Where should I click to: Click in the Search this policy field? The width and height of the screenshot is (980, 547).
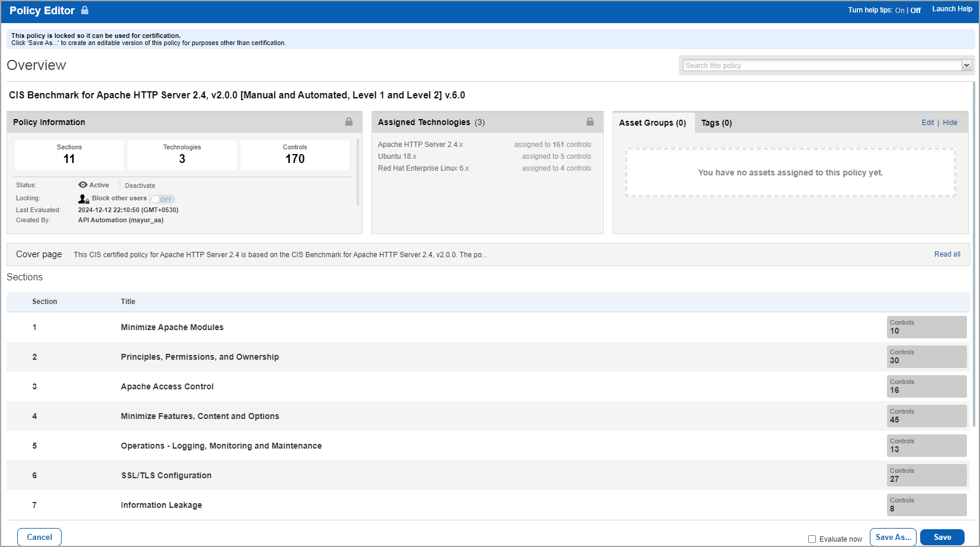[x=822, y=65]
